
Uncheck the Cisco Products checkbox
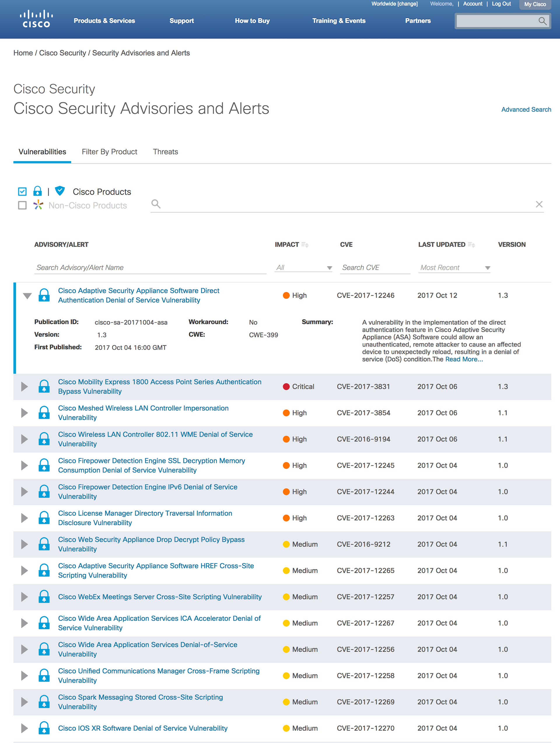click(x=22, y=191)
